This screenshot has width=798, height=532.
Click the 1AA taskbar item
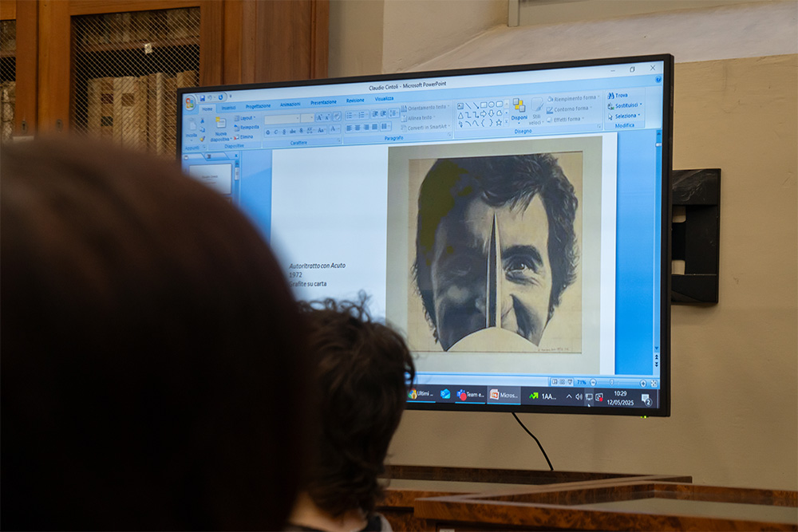pyautogui.click(x=543, y=396)
